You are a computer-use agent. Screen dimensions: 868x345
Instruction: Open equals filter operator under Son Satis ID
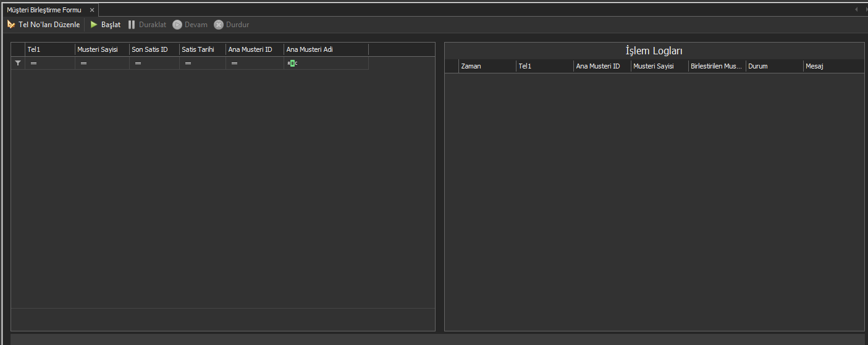pos(138,63)
